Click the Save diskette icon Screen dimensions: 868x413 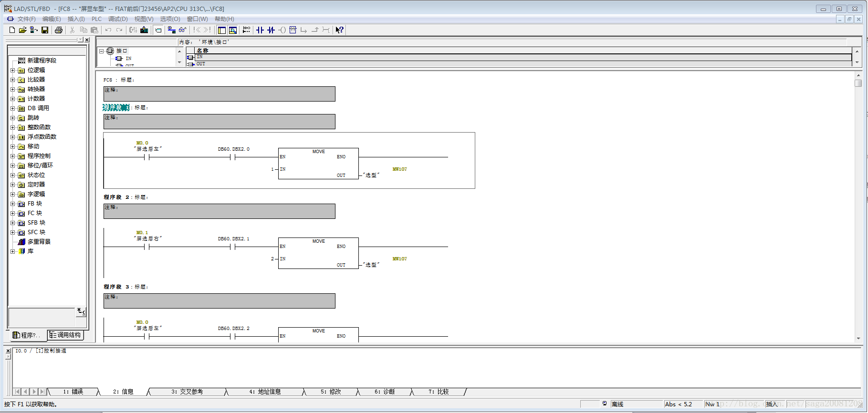[x=45, y=30]
